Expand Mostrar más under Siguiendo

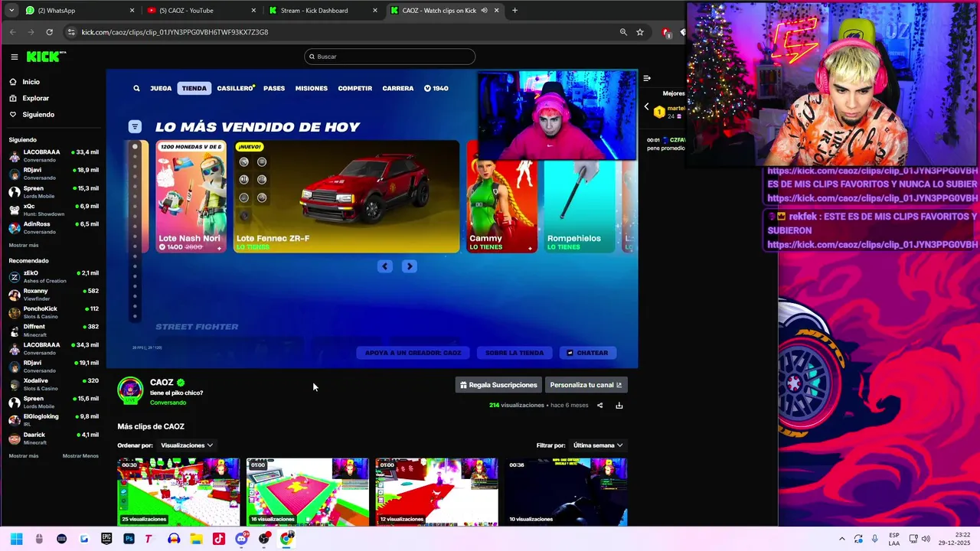click(23, 246)
